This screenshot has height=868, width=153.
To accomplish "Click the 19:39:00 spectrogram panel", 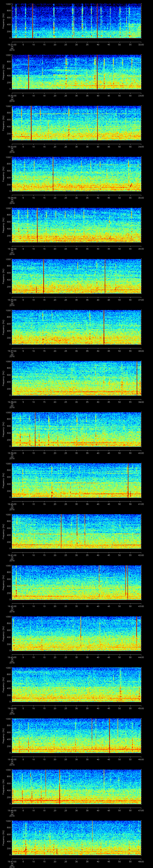I will [77, 429].
